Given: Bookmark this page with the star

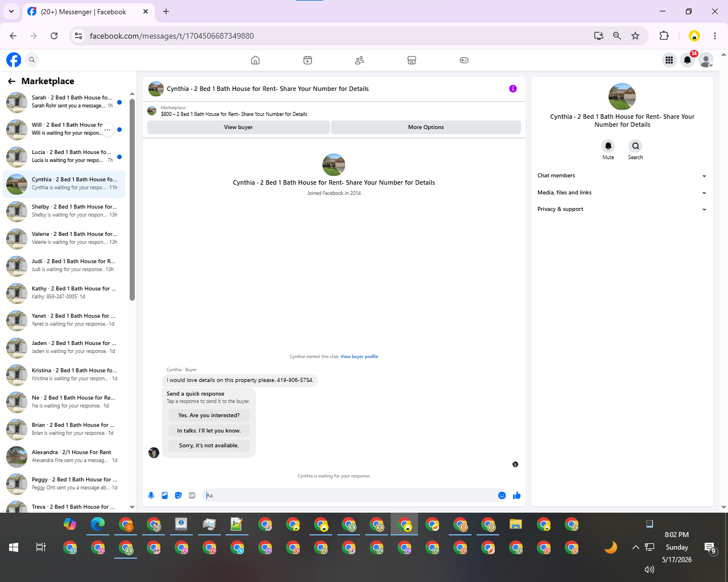Looking at the screenshot, I should coord(635,36).
